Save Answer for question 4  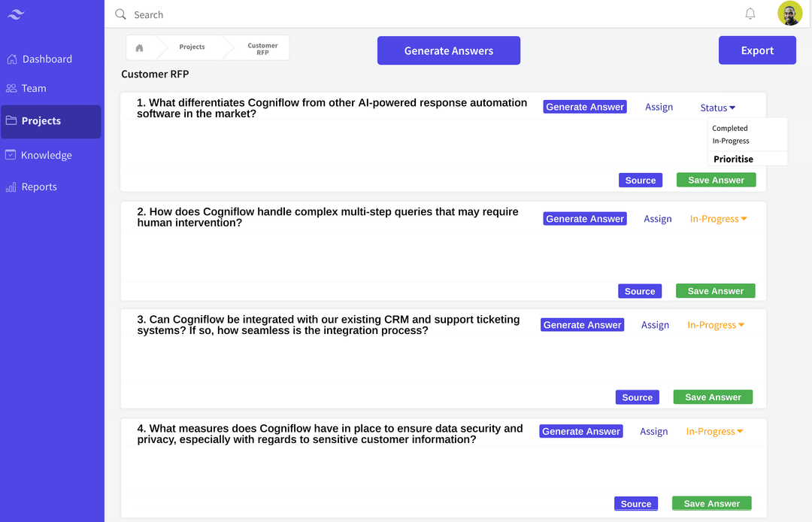coord(711,503)
